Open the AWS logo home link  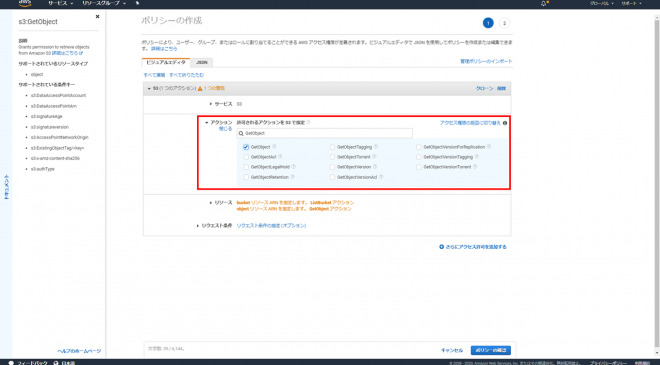coord(25,3)
